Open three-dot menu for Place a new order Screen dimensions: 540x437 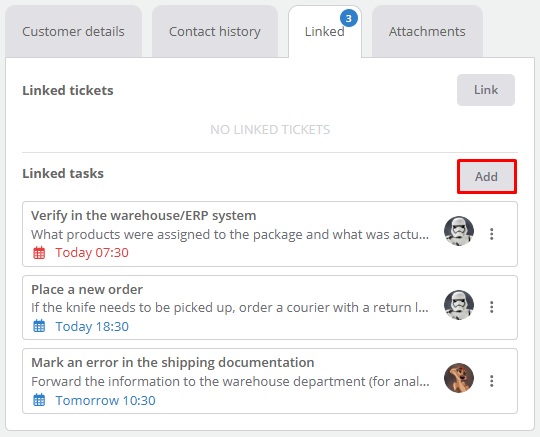click(492, 307)
